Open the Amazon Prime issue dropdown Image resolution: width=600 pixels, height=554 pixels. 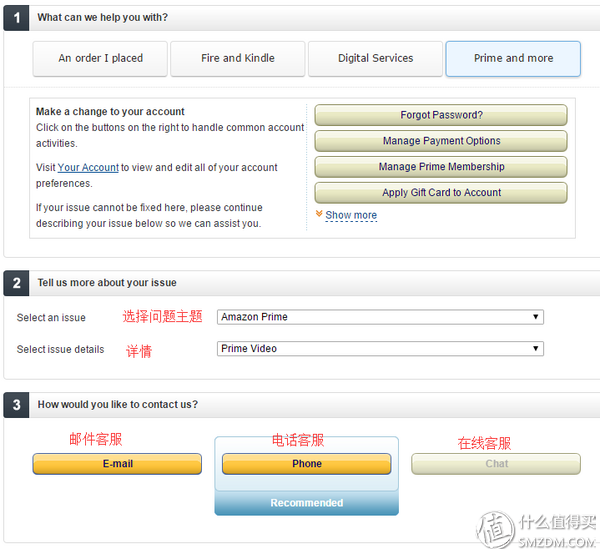point(380,317)
